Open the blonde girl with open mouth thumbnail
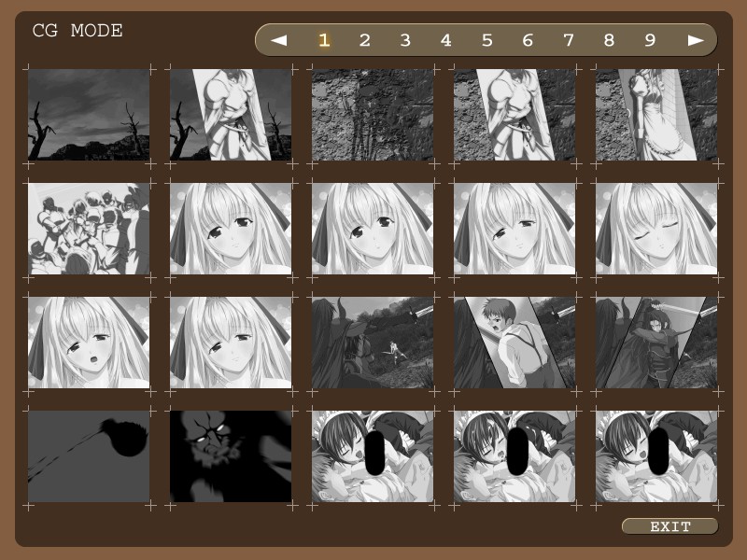The image size is (747, 560). (x=89, y=343)
